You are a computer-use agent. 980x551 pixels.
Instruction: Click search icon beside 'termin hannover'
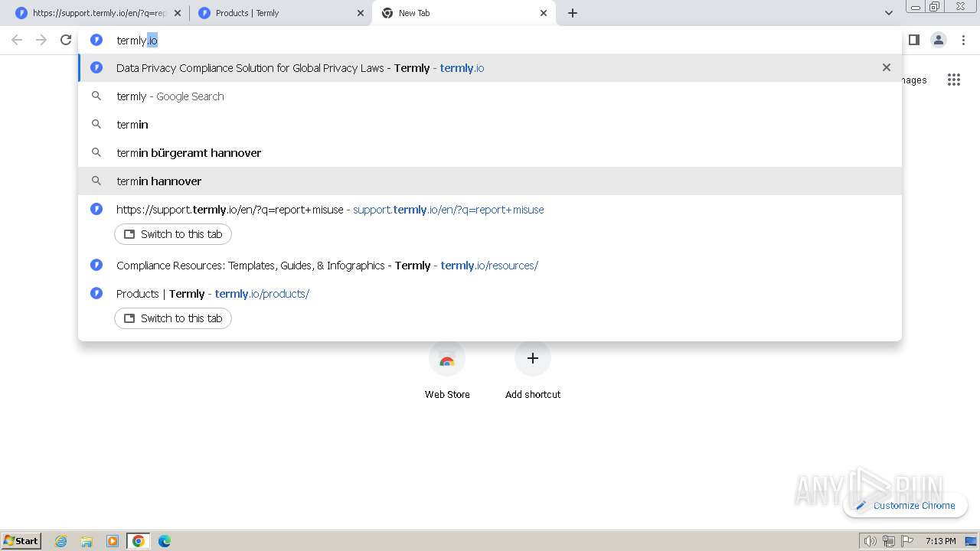96,181
